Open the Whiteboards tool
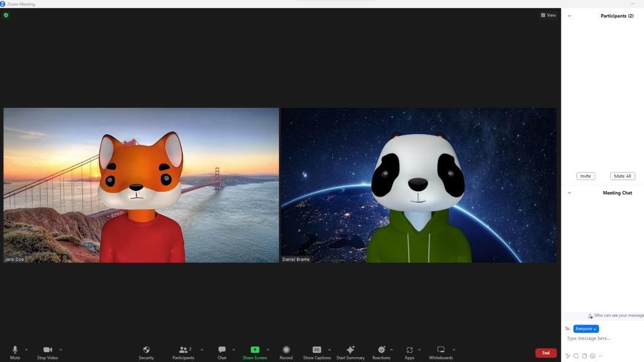Image resolution: width=644 pixels, height=362 pixels. (440, 350)
